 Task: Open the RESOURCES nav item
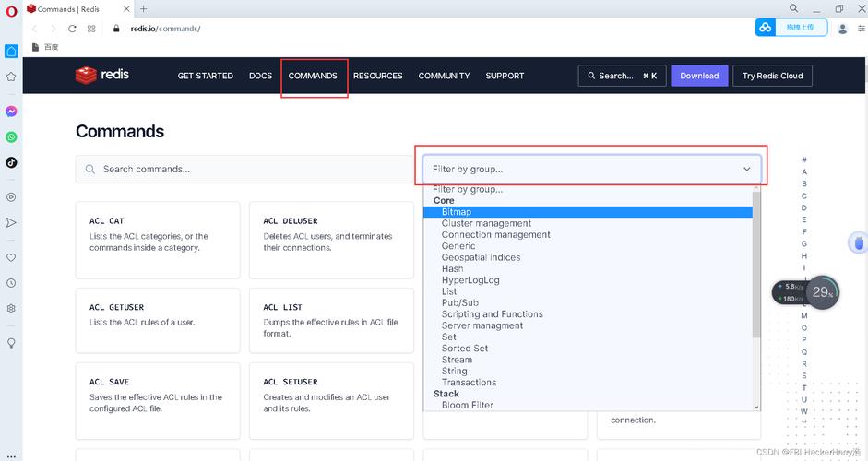pos(378,76)
